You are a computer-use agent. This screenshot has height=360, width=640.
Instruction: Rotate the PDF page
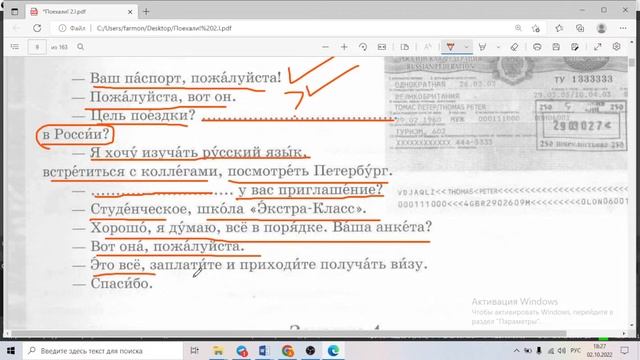coord(363,47)
